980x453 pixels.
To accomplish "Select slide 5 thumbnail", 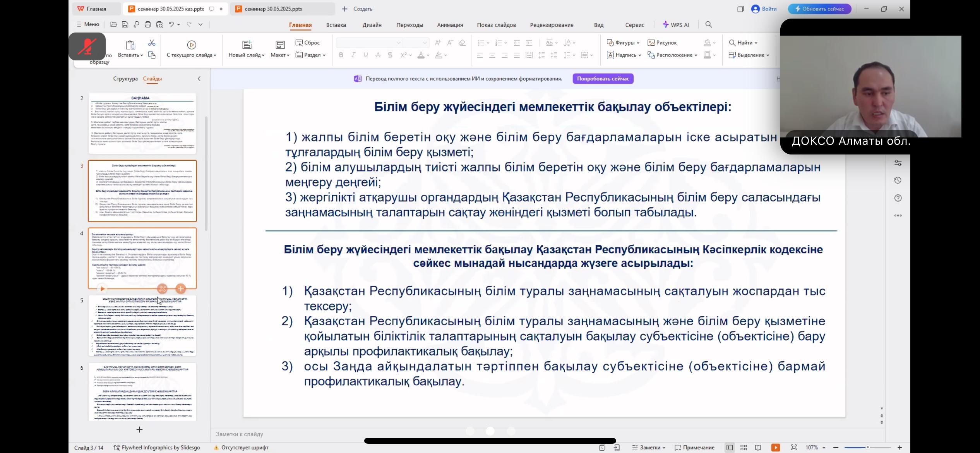I will click(142, 326).
